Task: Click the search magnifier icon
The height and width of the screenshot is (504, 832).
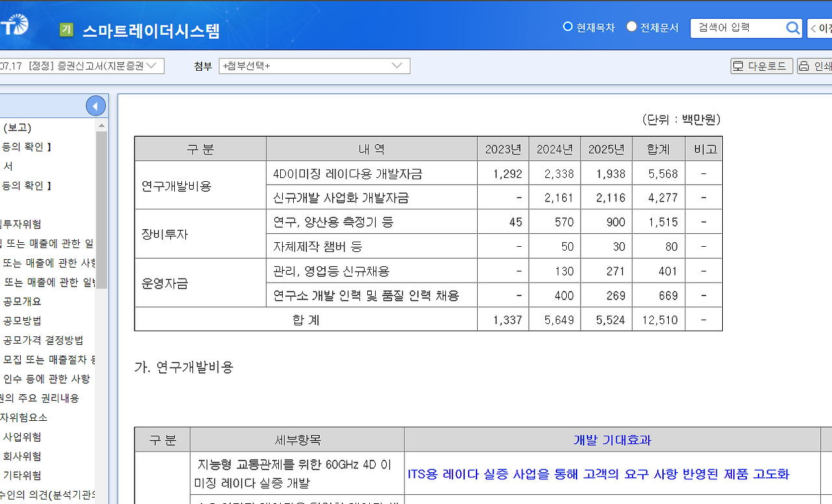Action: tap(793, 28)
